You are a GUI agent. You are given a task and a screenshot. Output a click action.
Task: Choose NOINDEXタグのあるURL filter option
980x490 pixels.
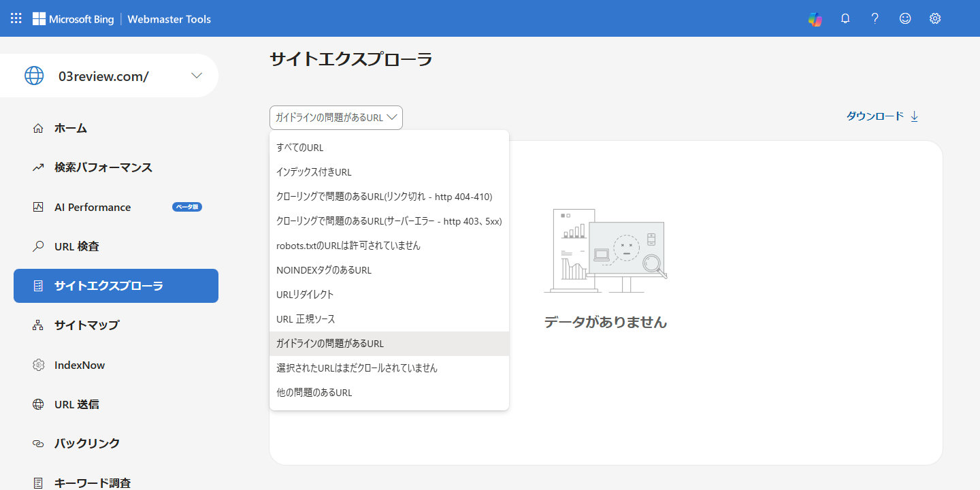coord(324,270)
